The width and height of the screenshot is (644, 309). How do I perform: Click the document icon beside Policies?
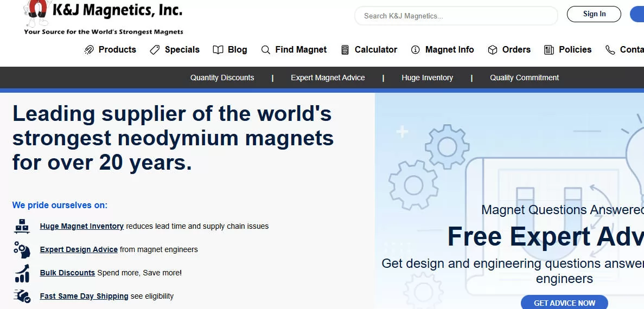coord(549,50)
